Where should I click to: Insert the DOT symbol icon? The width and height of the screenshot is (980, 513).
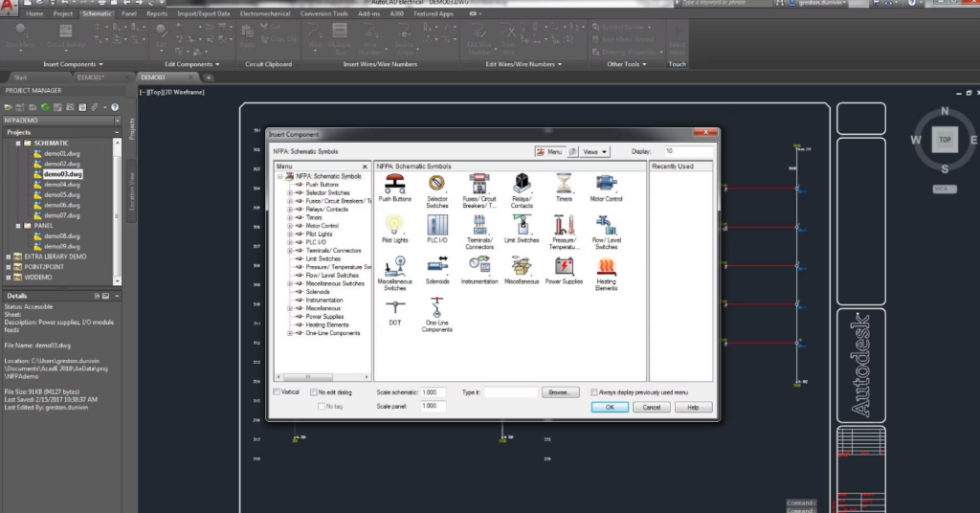(395, 308)
